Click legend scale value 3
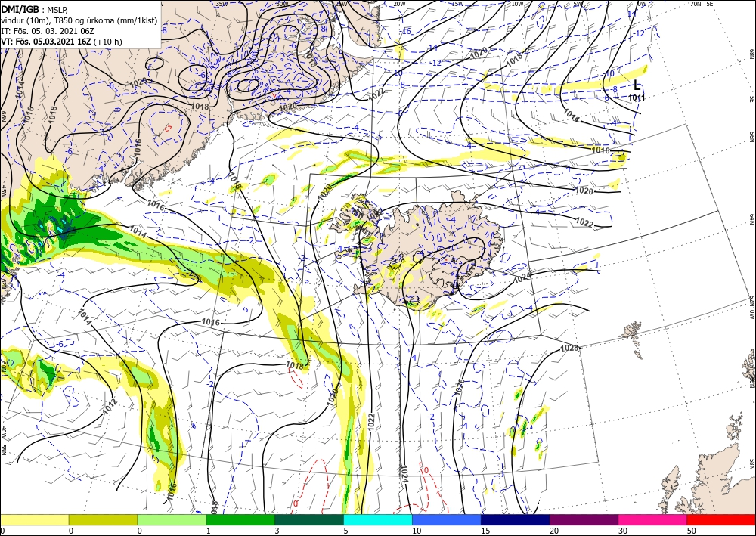Image resolution: width=756 pixels, height=536 pixels. (277, 531)
